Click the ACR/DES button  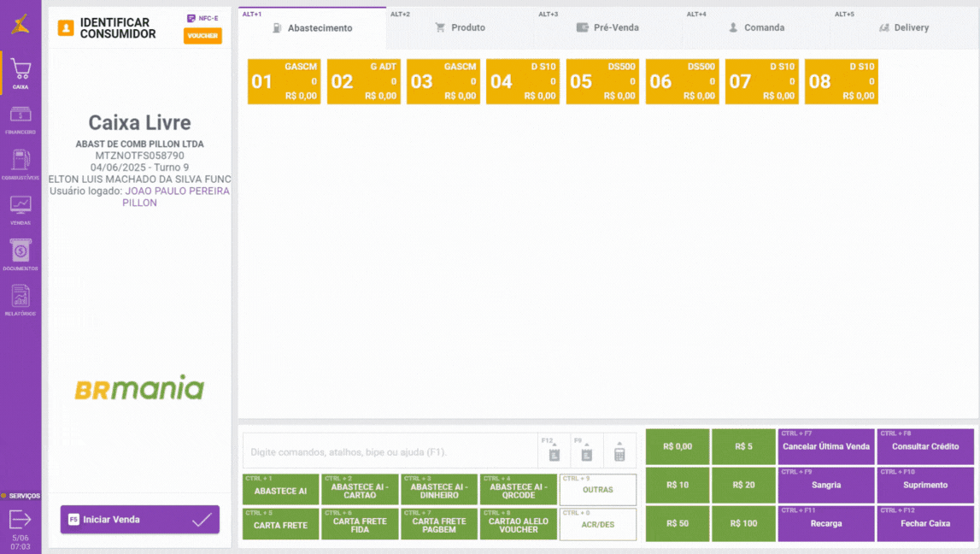click(598, 524)
